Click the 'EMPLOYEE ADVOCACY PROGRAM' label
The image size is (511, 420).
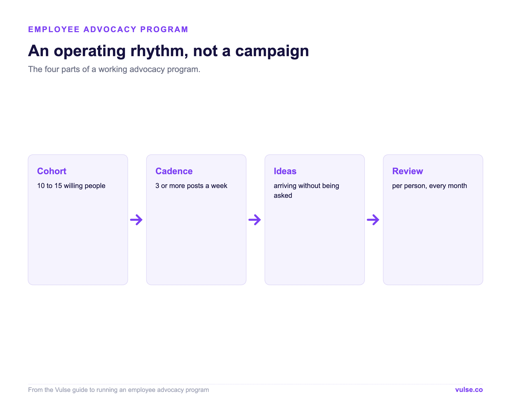(108, 29)
